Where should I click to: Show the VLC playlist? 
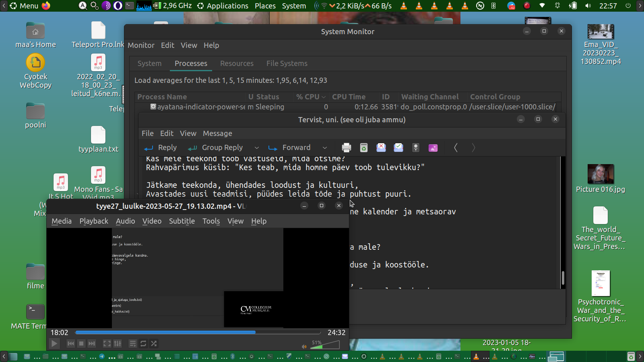pyautogui.click(x=132, y=343)
